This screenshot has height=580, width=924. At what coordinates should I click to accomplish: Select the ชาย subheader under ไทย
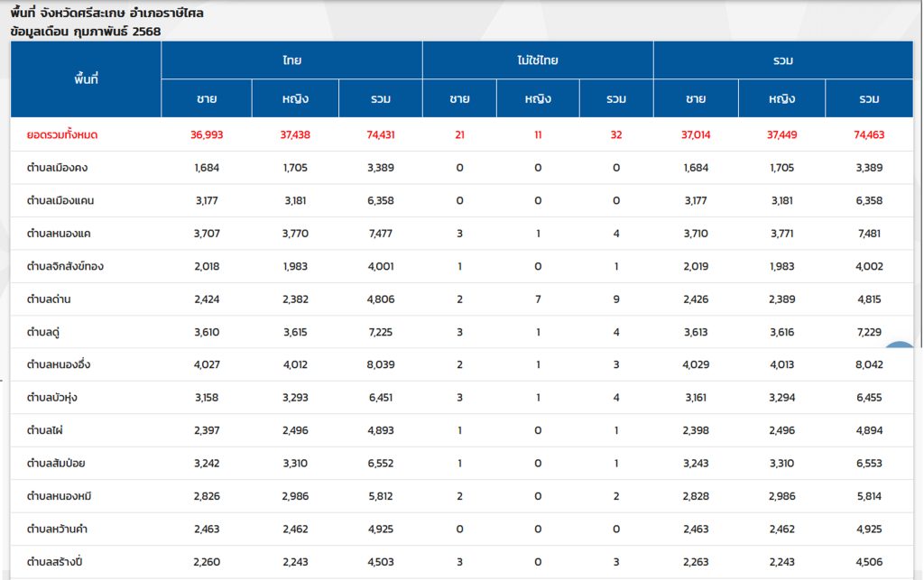207,99
